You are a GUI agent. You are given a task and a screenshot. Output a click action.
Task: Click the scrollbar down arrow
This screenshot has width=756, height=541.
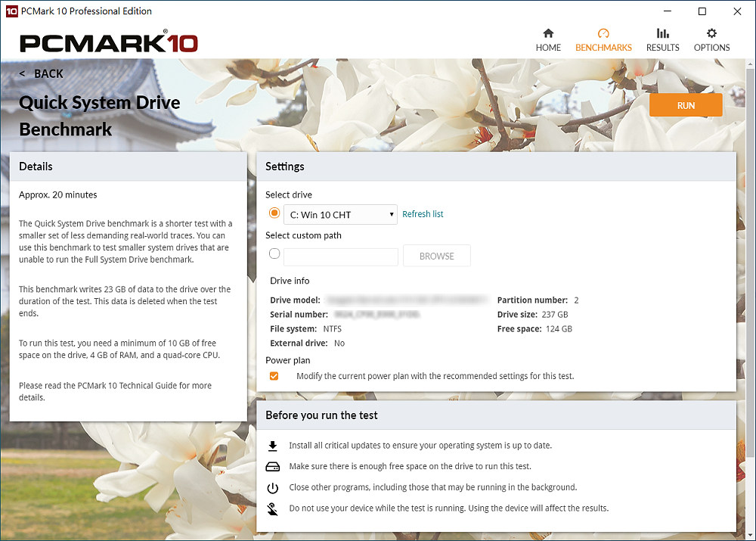point(750,535)
